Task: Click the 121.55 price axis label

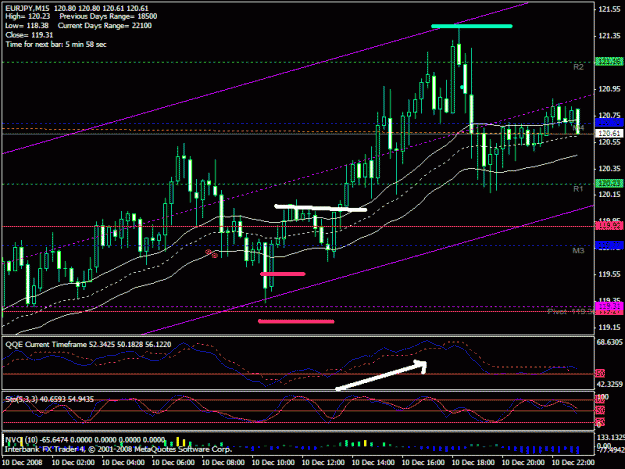Action: point(609,10)
